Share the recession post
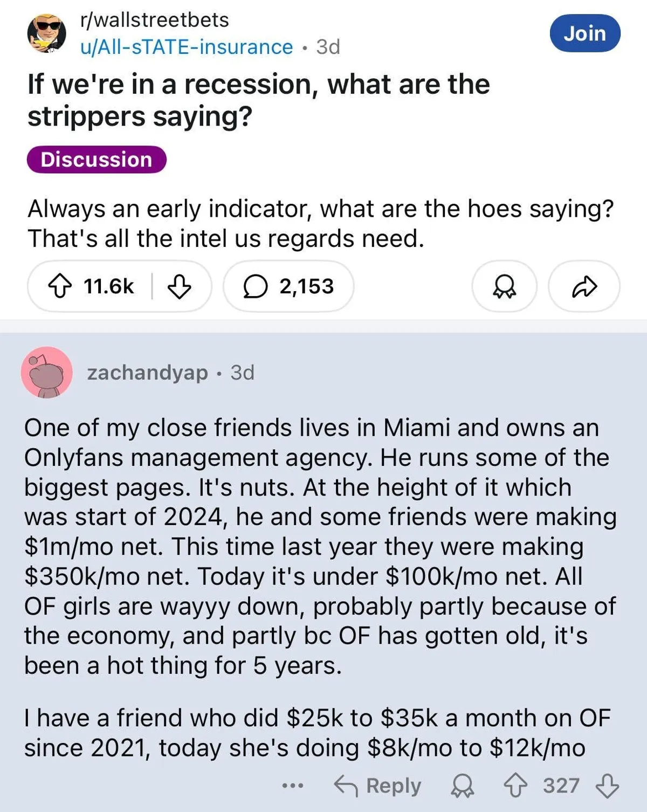 click(584, 286)
